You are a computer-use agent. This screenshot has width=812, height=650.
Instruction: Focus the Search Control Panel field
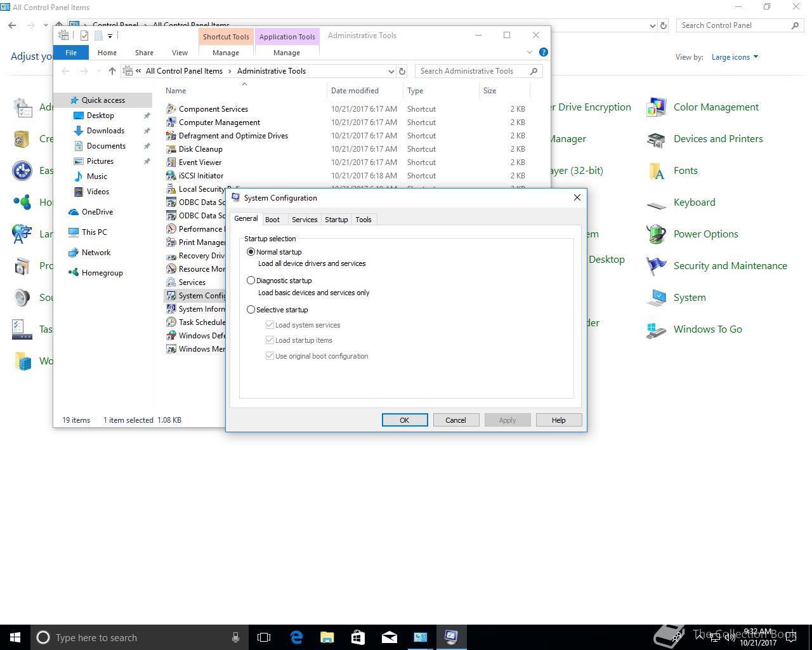(x=740, y=25)
